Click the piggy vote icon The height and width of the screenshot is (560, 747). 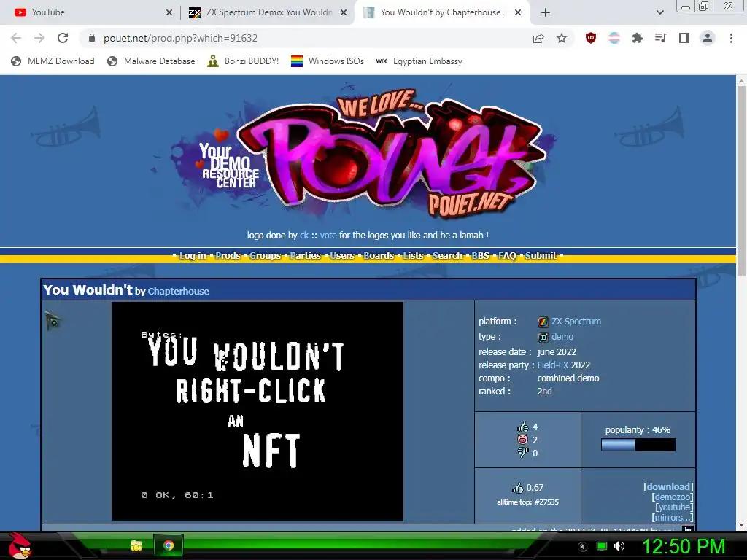click(523, 440)
